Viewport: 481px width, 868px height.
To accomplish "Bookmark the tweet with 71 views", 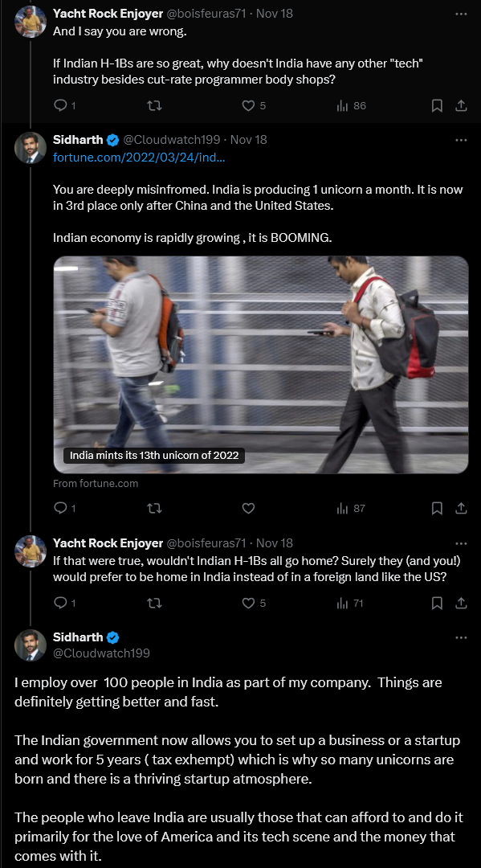I will (x=437, y=603).
